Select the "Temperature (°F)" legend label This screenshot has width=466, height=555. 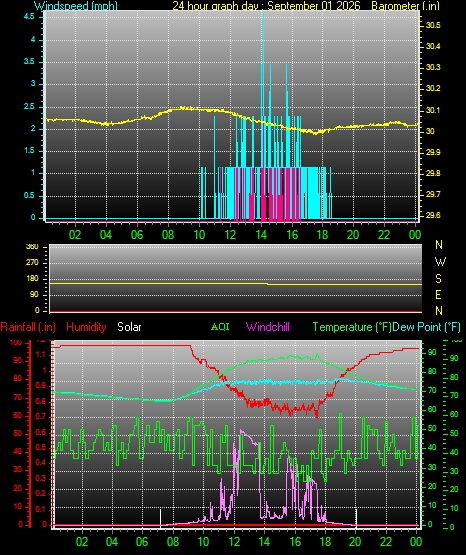[352, 327]
